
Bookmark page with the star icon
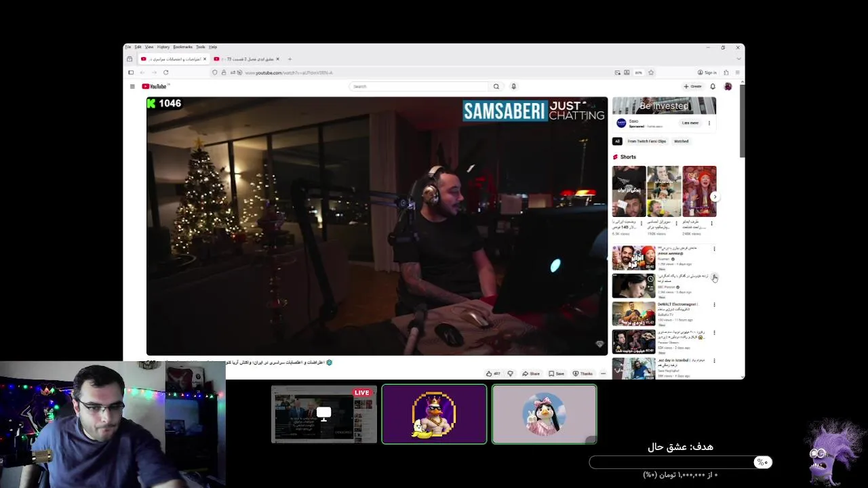(651, 73)
